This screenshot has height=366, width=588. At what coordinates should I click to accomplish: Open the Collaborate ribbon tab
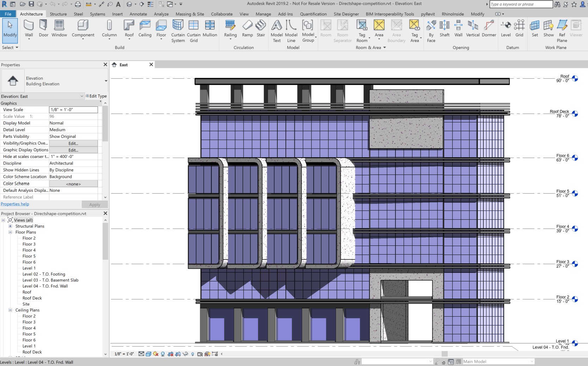tap(221, 14)
